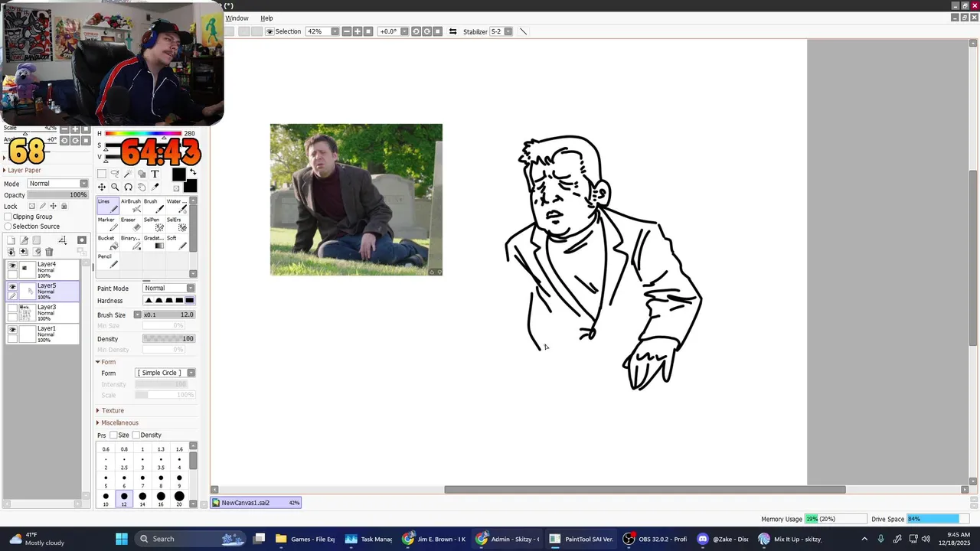The height and width of the screenshot is (551, 980).
Task: Hide Layer1 using its eye icon
Action: [x=12, y=329]
